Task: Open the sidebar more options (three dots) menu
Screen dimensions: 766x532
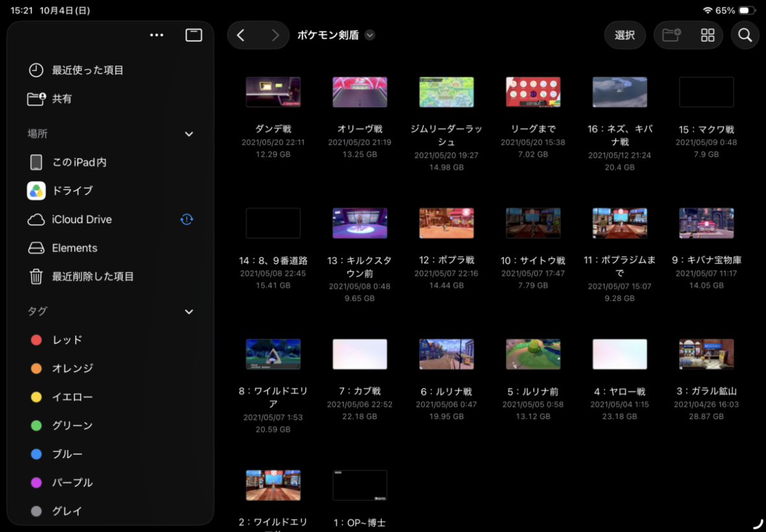Action: pos(157,35)
